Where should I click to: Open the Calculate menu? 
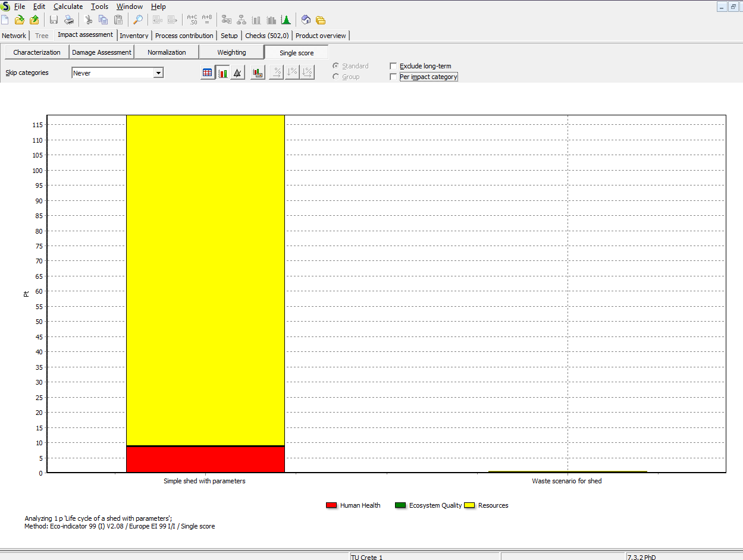pyautogui.click(x=68, y=7)
